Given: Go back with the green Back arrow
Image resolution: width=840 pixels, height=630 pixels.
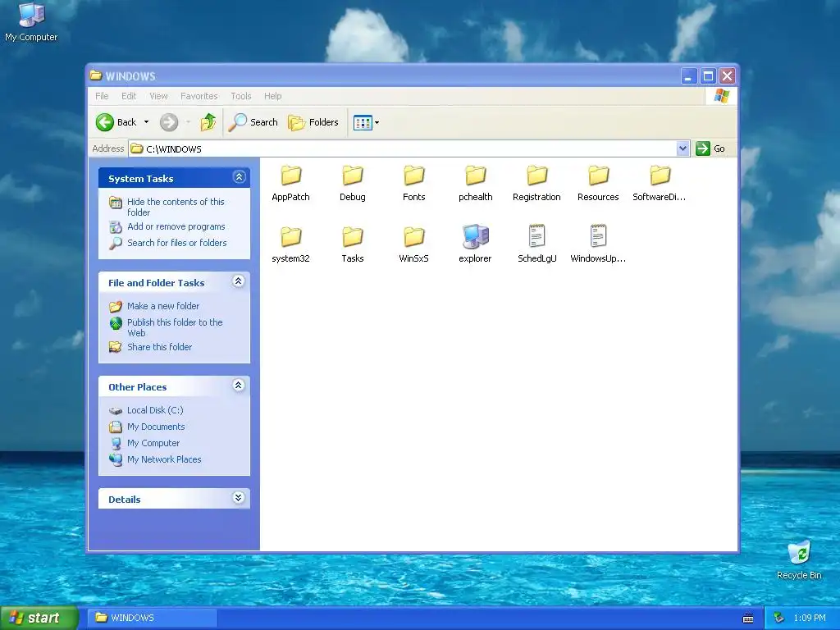Looking at the screenshot, I should point(105,122).
